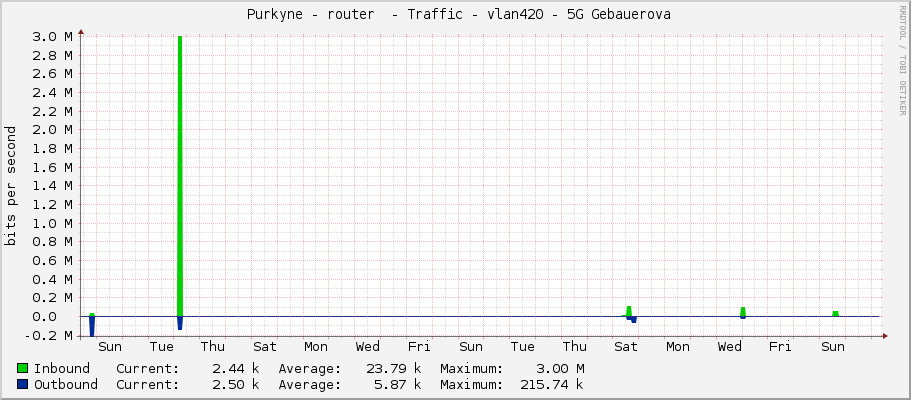The image size is (911, 400).
Task: Click the 'bits per second' axis label
Action: click(x=10, y=186)
